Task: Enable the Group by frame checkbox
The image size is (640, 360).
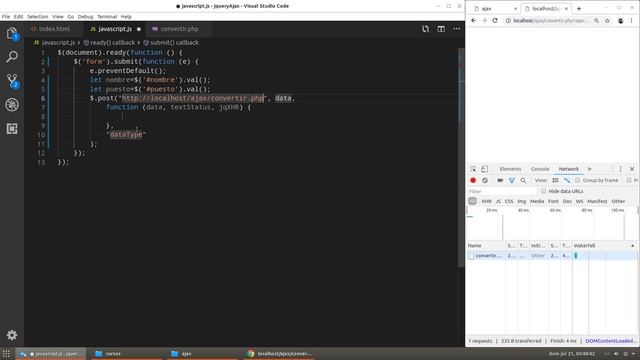Action: [x=578, y=180]
